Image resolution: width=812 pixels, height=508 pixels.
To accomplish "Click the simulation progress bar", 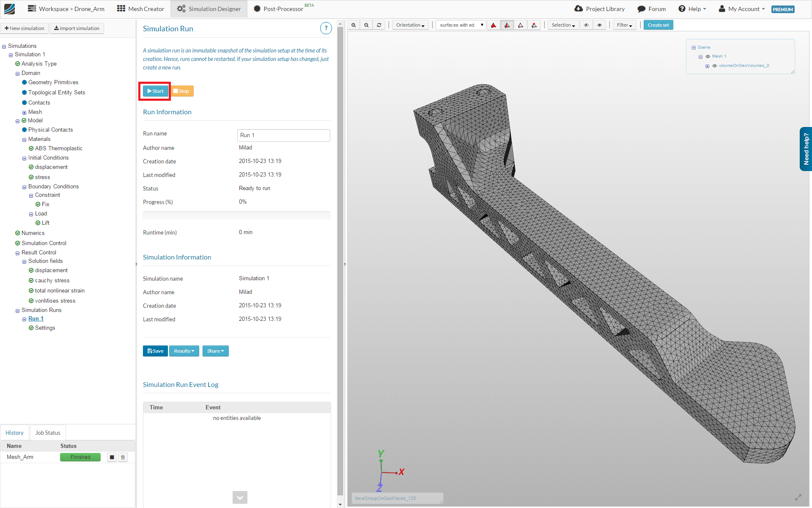I will pos(236,215).
